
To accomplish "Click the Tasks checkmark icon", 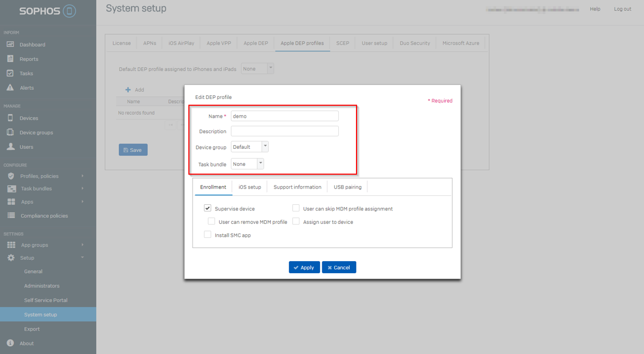I will click(10, 73).
